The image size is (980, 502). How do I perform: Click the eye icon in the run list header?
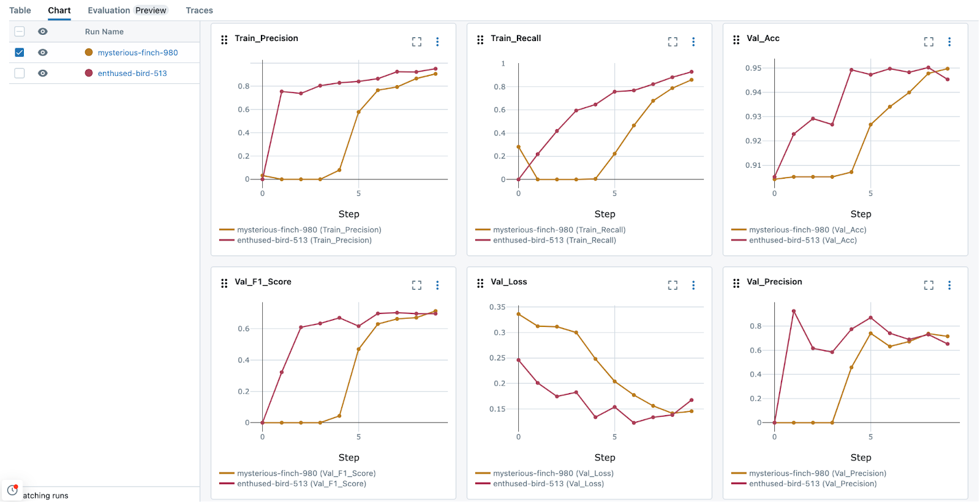tap(42, 31)
